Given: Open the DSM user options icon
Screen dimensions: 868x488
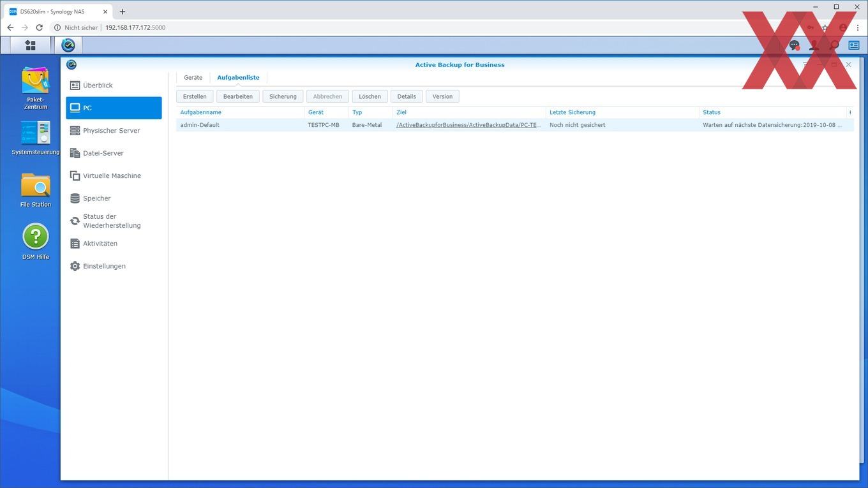Looking at the screenshot, I should 814,45.
